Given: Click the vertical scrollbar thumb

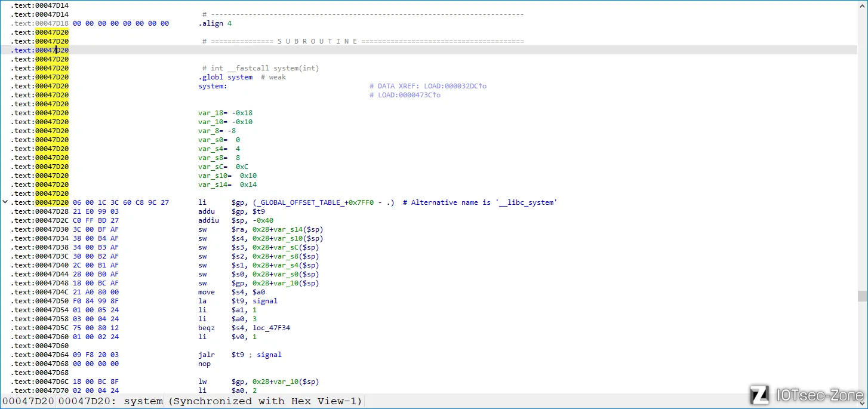Looking at the screenshot, I should [x=861, y=296].
